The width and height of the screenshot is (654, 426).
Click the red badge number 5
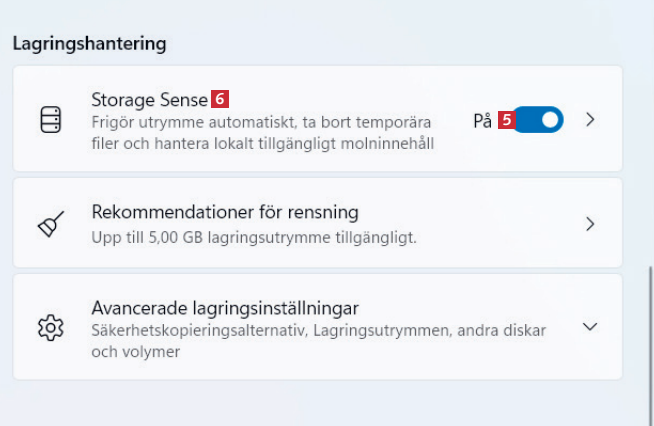507,120
